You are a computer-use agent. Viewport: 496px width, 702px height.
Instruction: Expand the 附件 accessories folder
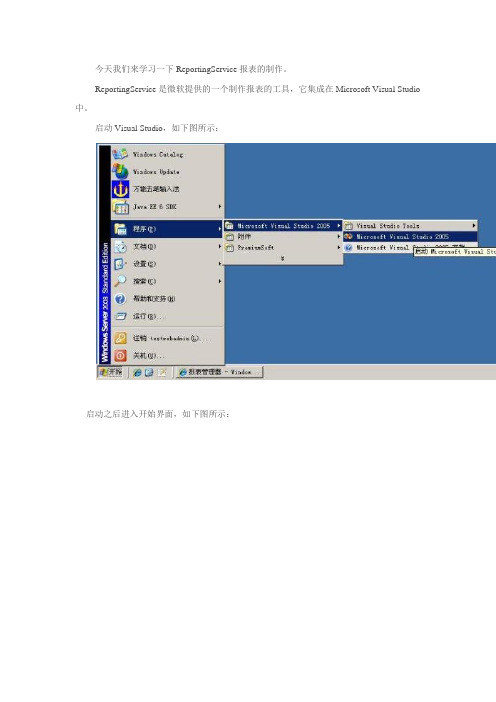[x=283, y=236]
